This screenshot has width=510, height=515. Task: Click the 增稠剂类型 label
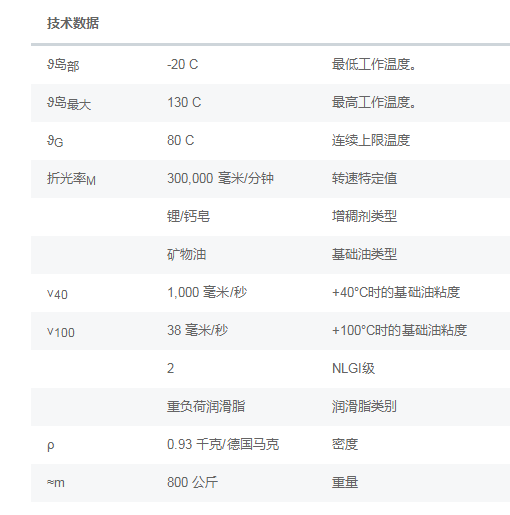364,216
